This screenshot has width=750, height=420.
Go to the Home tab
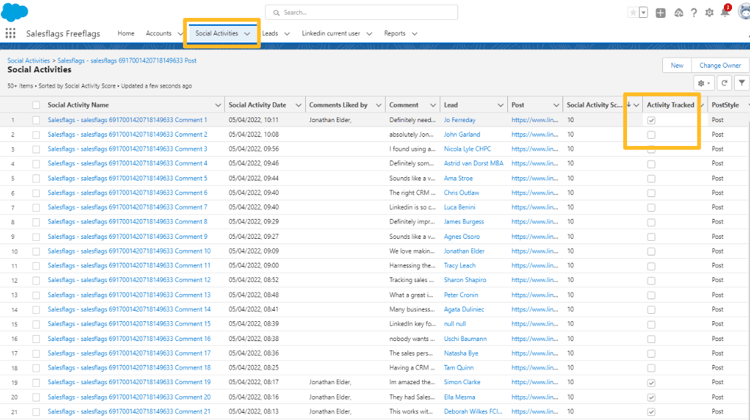pos(126,33)
